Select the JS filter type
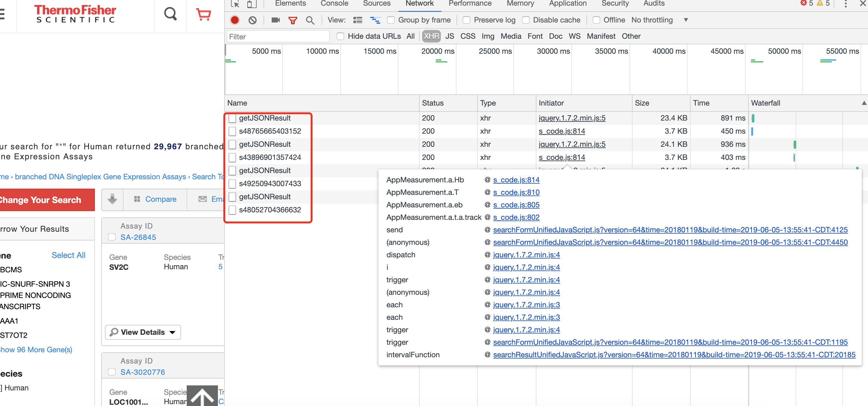The width and height of the screenshot is (868, 406). click(450, 37)
